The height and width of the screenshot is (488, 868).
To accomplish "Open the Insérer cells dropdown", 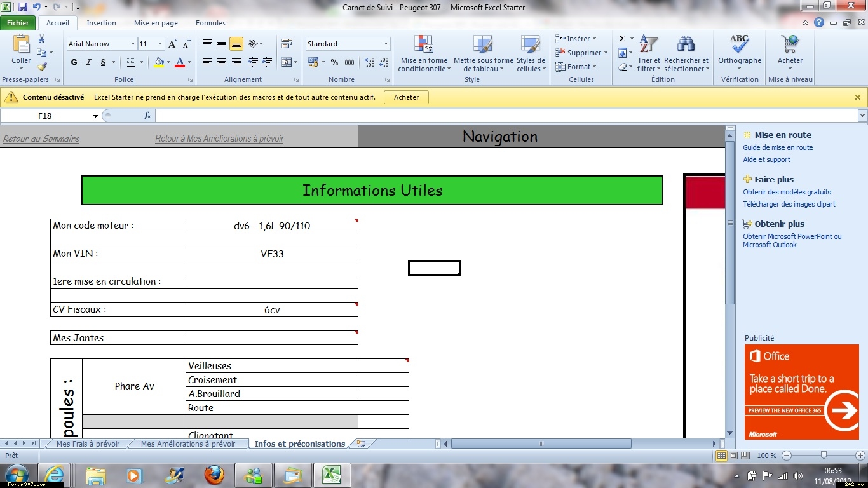I will point(576,39).
